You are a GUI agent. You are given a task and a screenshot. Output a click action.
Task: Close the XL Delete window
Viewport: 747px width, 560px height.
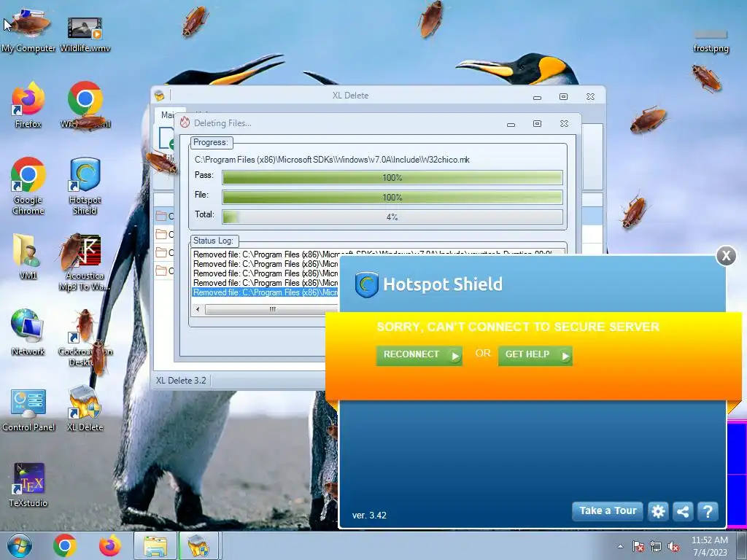click(x=590, y=97)
